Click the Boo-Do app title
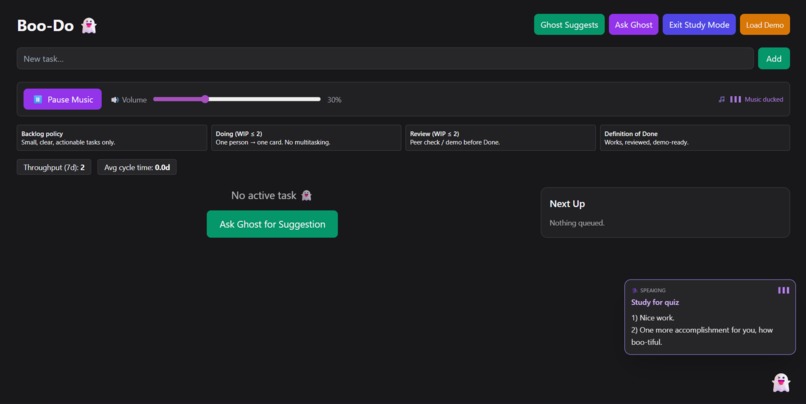Image resolution: width=806 pixels, height=404 pixels. coord(45,25)
